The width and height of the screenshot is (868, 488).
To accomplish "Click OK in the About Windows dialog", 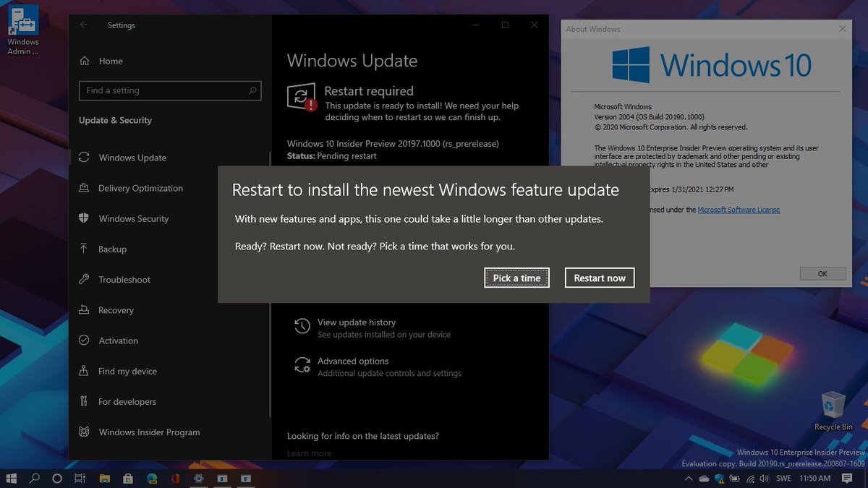I will pos(822,274).
